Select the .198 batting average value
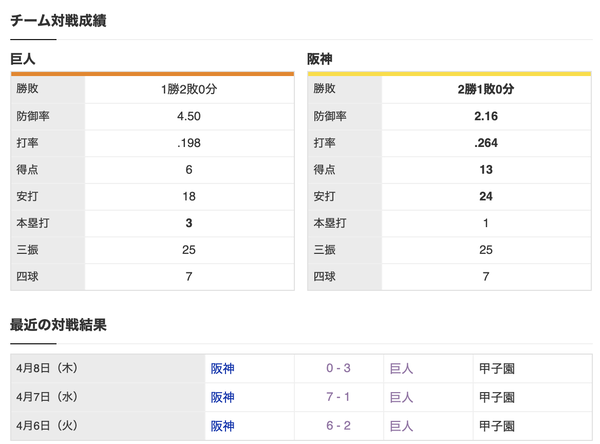Screen dimensions: 600x444 tap(189, 143)
